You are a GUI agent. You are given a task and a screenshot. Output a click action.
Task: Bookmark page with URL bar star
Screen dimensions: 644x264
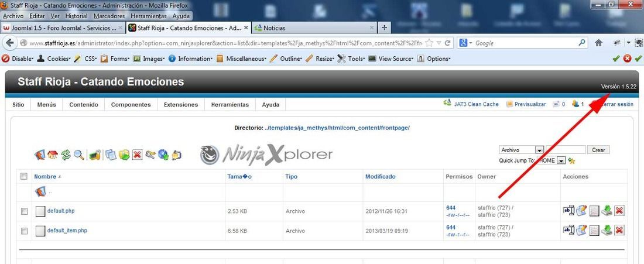[429, 43]
